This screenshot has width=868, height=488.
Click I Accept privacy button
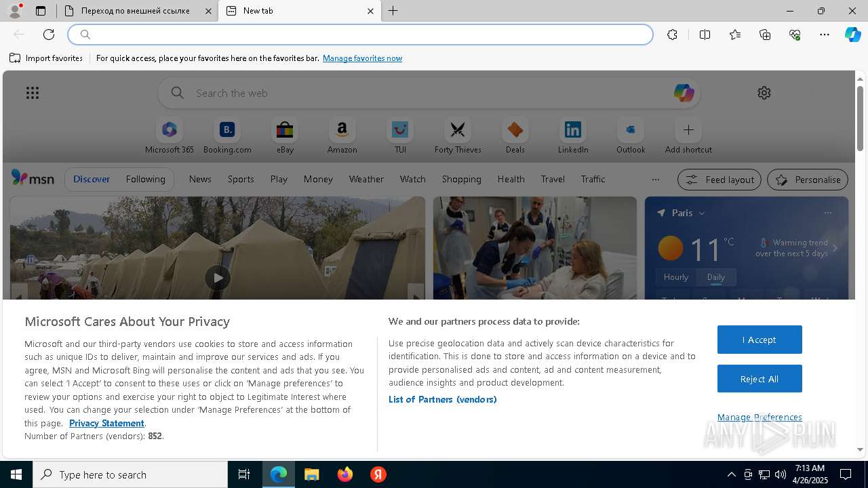click(x=759, y=340)
